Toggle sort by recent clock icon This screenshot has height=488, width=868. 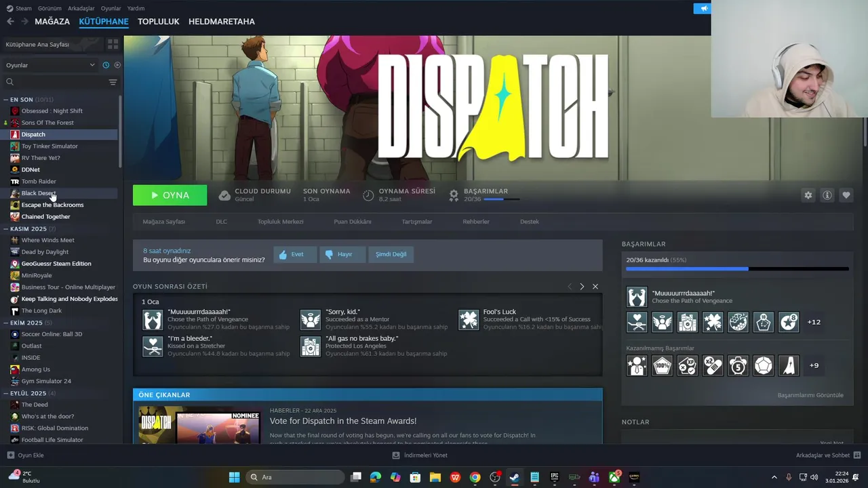[106, 65]
